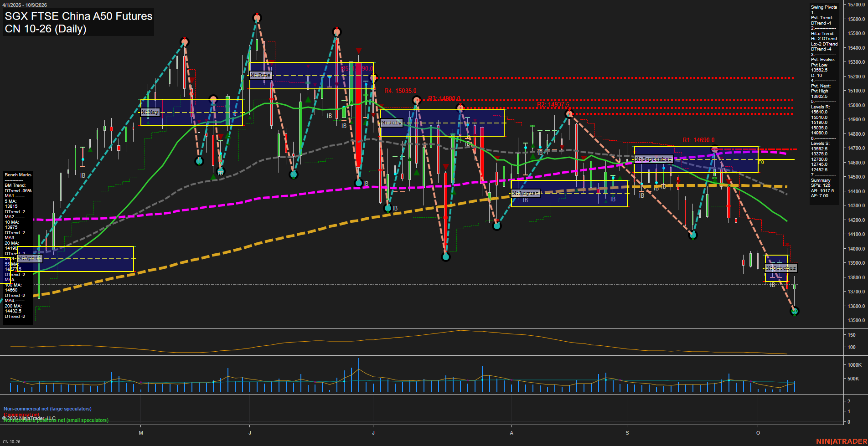The image size is (868, 446).
Task: Select the 12452.5 support level in Levels S
Action: pos(819,170)
